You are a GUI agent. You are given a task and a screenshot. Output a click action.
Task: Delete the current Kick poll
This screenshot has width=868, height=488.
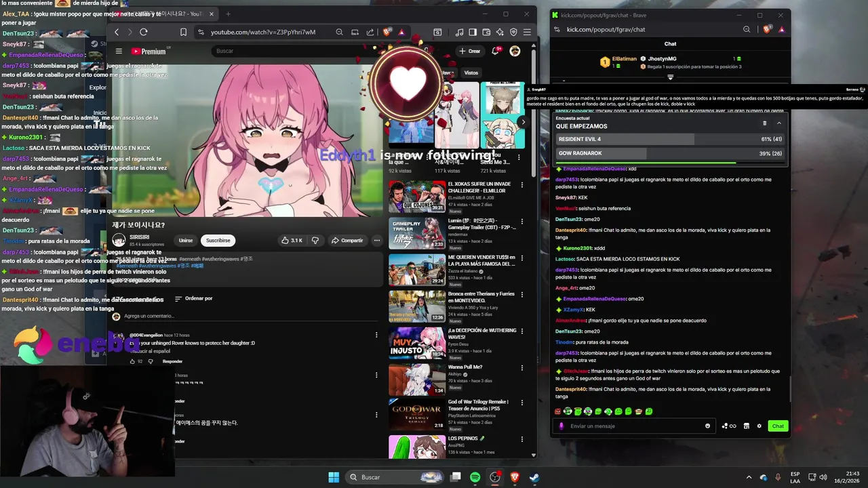pos(765,123)
